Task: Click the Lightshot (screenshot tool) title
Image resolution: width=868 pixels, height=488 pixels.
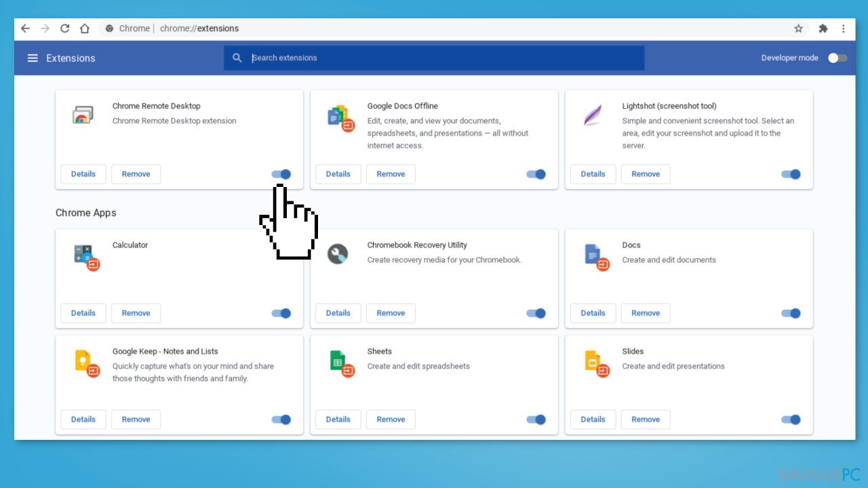Action: [x=669, y=106]
